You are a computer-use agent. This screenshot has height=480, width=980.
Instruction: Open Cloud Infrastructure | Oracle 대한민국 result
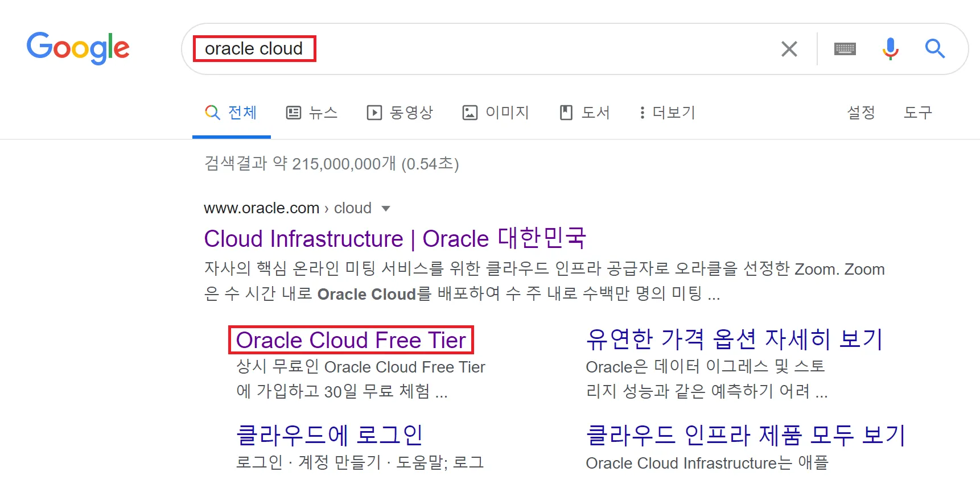tap(395, 238)
